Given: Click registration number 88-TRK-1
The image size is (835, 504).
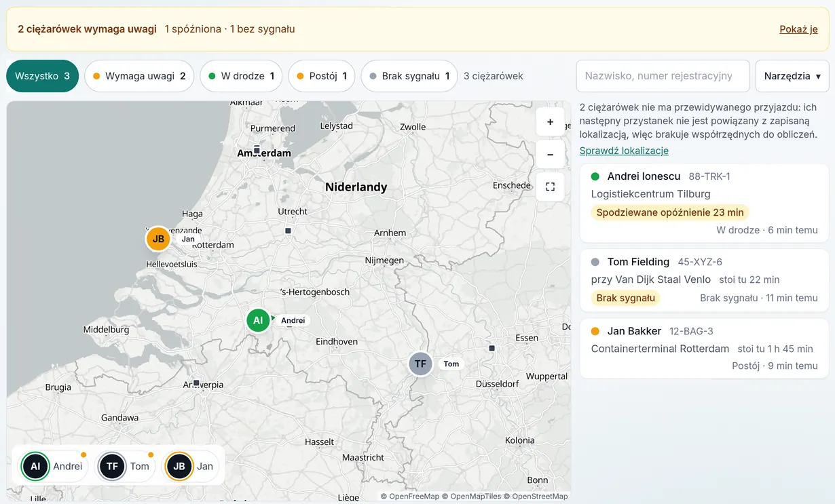Looking at the screenshot, I should [709, 176].
